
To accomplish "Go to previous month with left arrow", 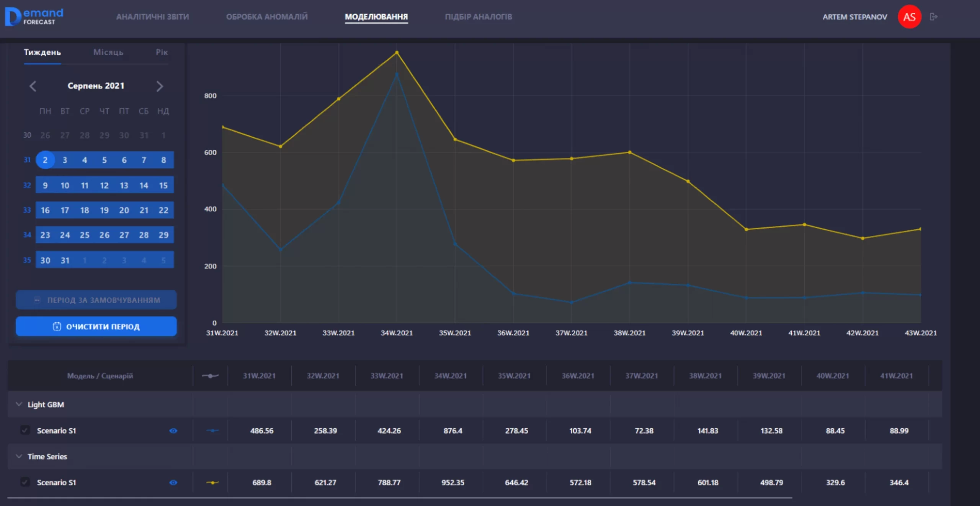I will click(x=33, y=86).
